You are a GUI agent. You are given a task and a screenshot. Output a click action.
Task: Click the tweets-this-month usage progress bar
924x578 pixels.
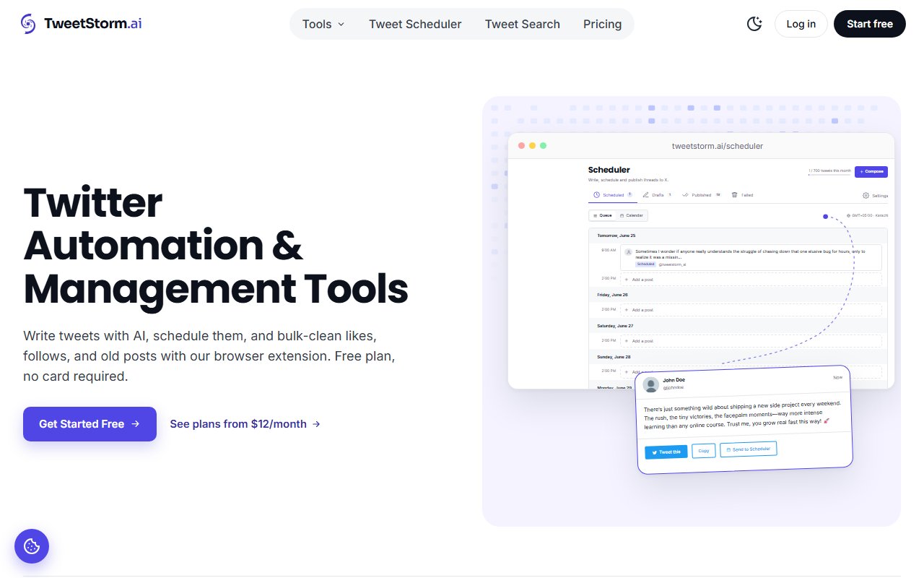pyautogui.click(x=830, y=174)
